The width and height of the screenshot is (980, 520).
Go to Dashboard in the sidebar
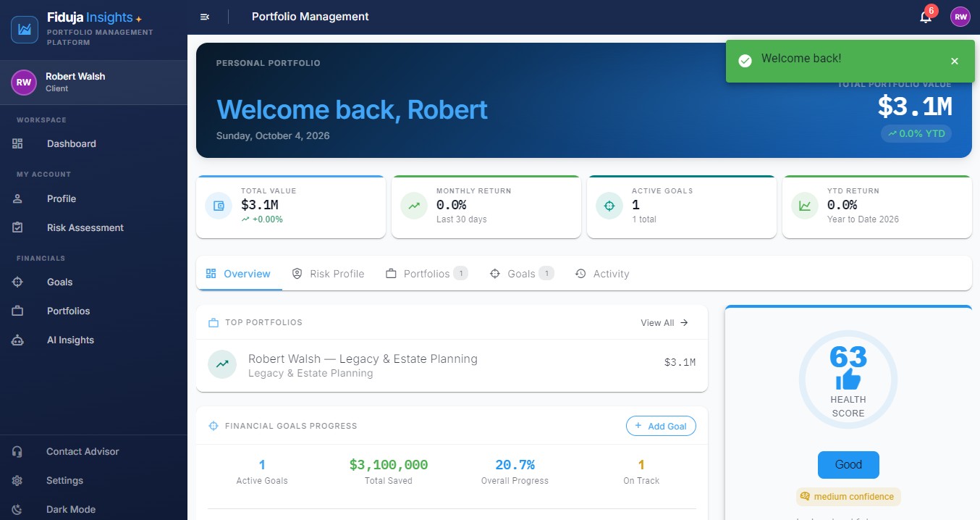[x=93, y=143]
